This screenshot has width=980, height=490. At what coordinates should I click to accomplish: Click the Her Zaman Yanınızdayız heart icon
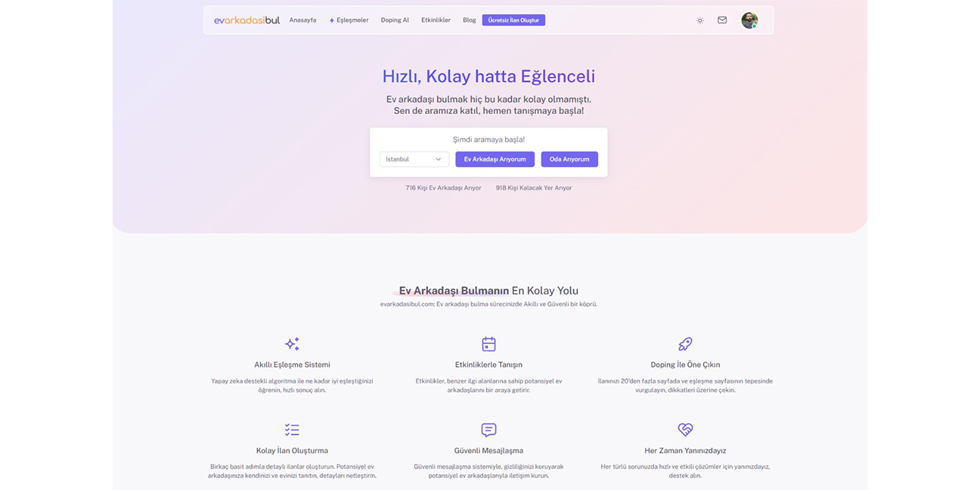click(685, 430)
